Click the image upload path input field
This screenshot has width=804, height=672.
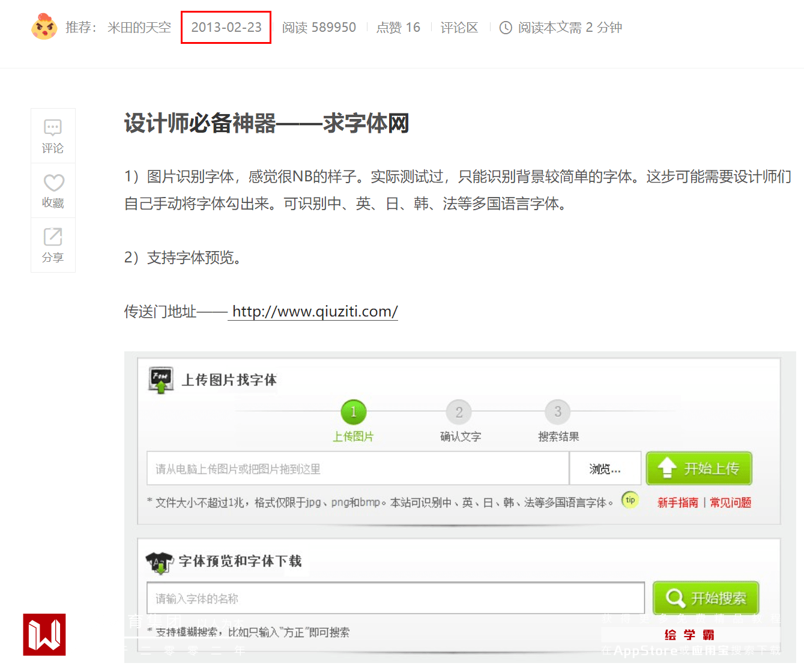tap(358, 468)
